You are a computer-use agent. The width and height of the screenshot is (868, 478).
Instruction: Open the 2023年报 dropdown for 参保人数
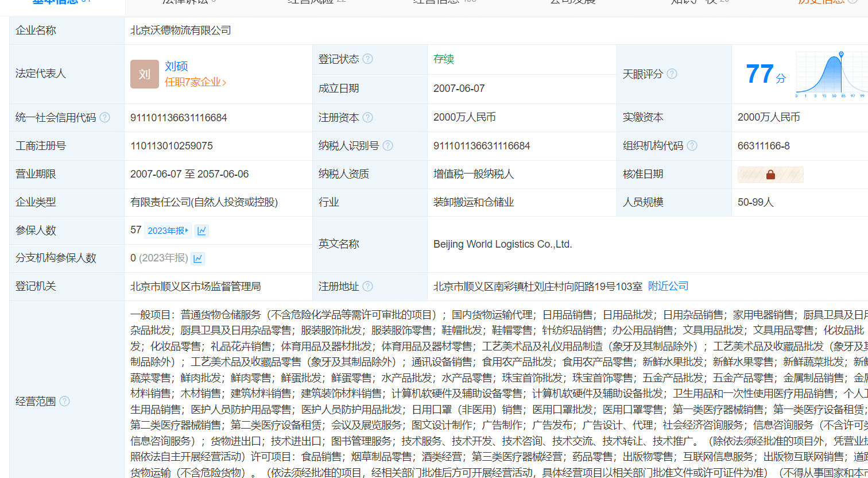168,231
